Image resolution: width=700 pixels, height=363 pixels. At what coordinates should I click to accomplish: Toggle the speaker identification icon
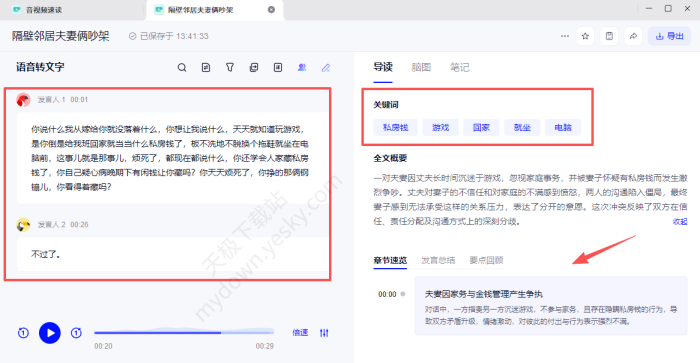coord(302,67)
